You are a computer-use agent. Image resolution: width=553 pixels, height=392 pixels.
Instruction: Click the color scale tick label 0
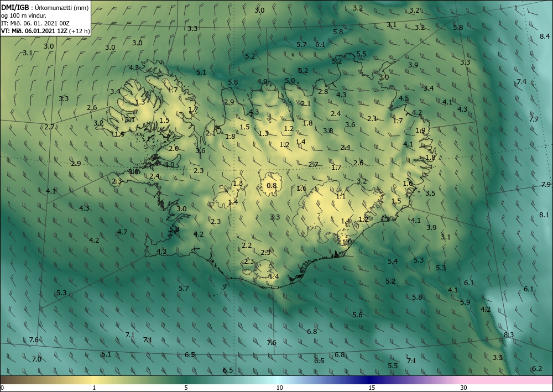pos(2,388)
